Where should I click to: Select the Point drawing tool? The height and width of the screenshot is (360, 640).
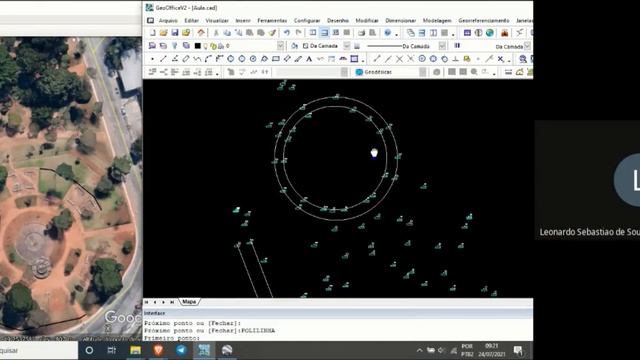pyautogui.click(x=152, y=59)
